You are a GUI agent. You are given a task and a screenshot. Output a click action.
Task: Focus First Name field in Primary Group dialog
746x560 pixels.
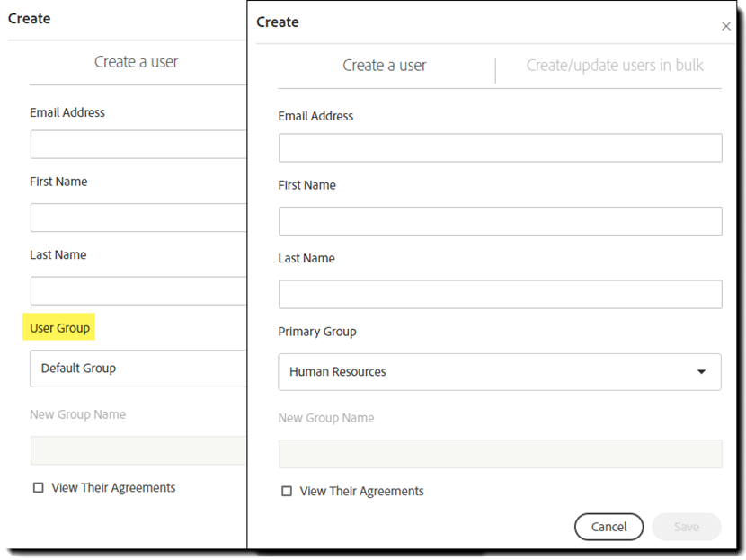(500, 221)
